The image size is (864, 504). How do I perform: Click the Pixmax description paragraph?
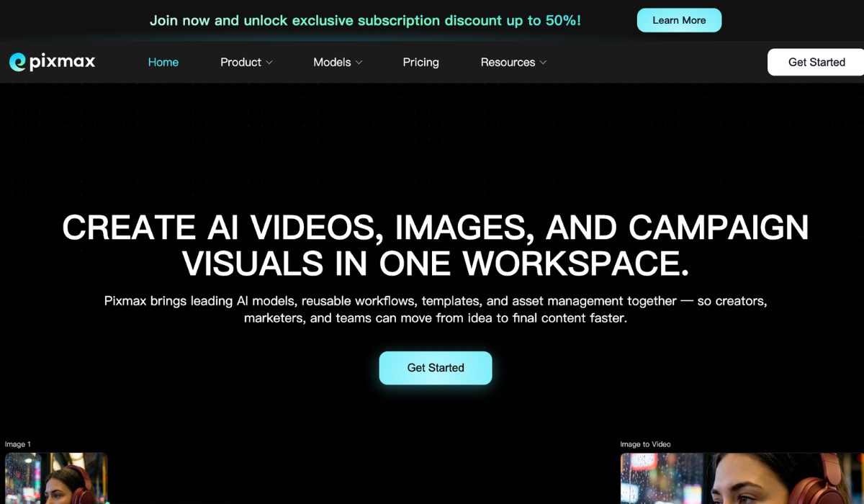(436, 309)
